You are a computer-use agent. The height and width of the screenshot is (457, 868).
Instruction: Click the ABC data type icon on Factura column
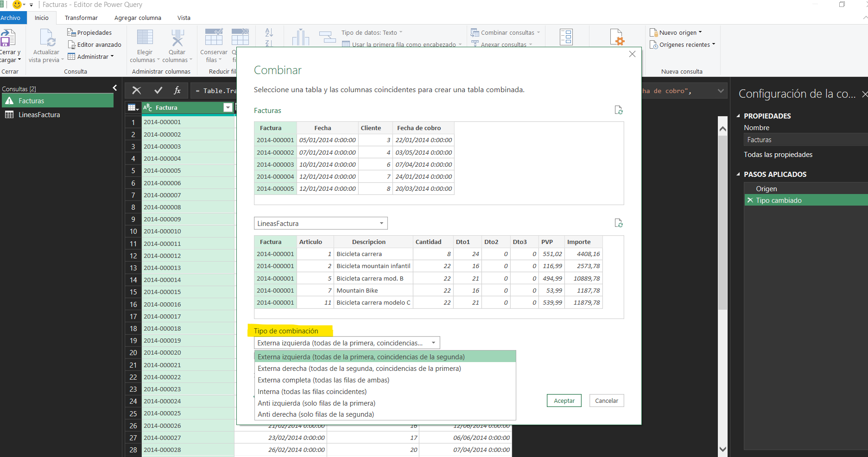tap(147, 107)
